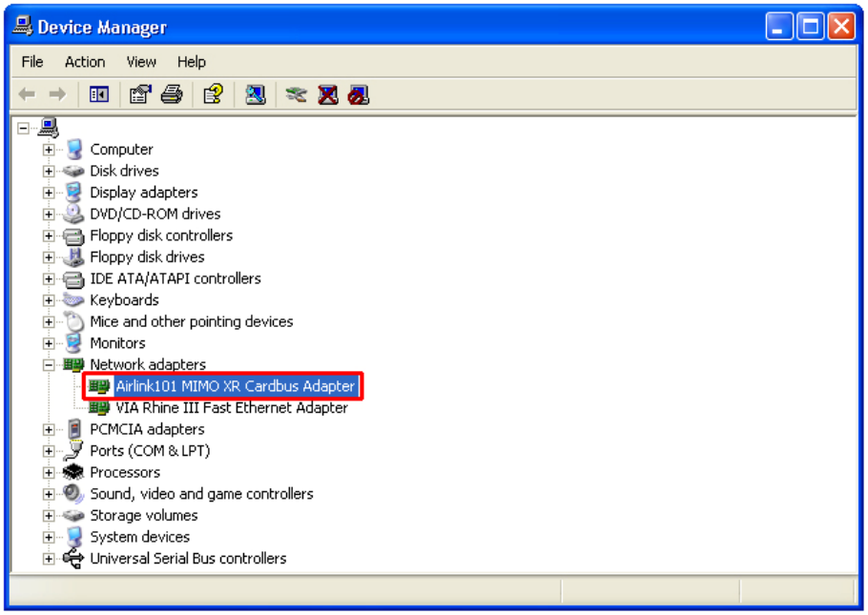Click the Disable device toolbar icon

[x=359, y=94]
